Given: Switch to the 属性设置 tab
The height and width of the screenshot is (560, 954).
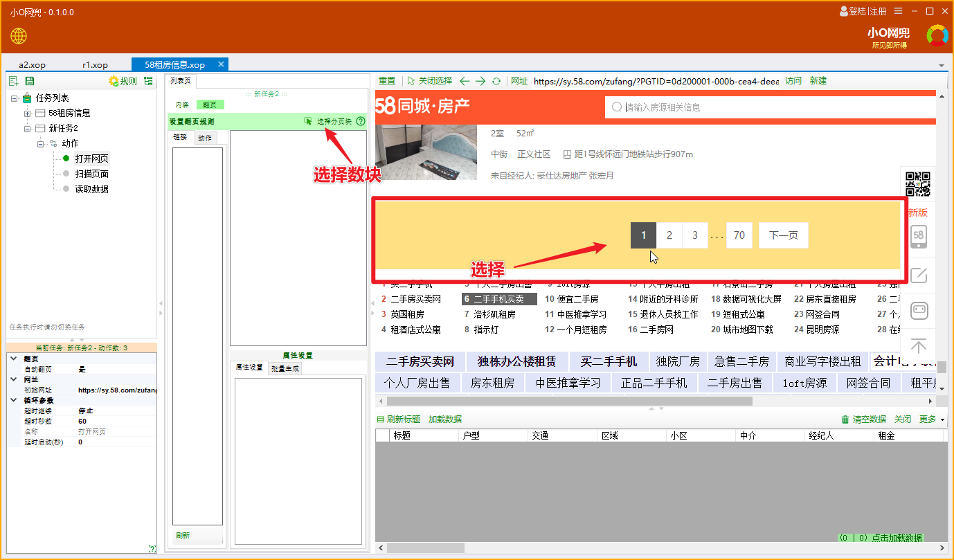Looking at the screenshot, I should coord(249,368).
